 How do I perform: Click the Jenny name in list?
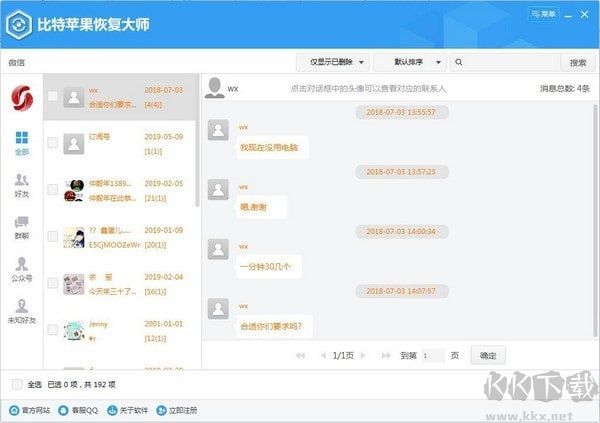pyautogui.click(x=98, y=324)
